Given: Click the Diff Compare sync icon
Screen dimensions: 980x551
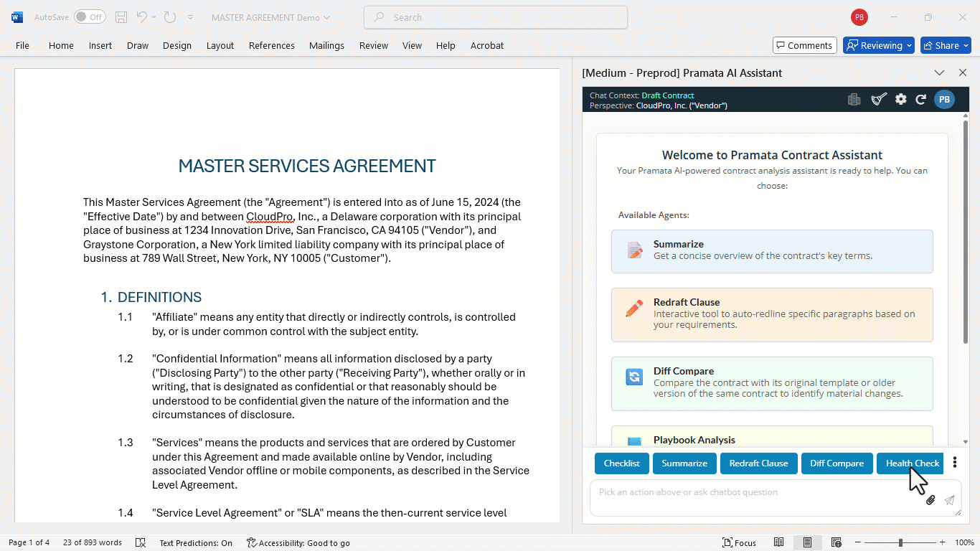Looking at the screenshot, I should click(x=634, y=377).
